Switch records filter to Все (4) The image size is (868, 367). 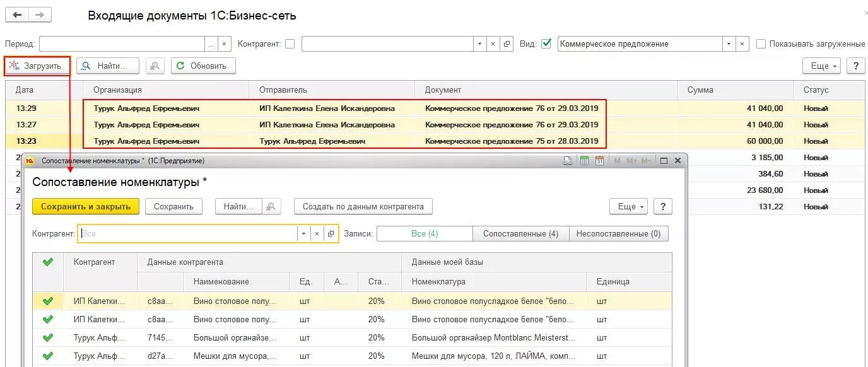(x=425, y=233)
